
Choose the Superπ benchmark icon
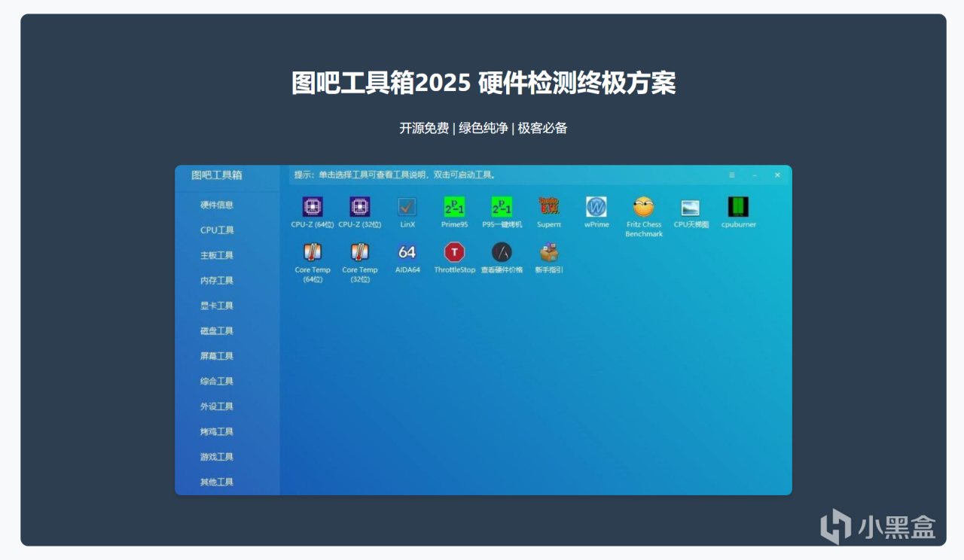tap(549, 207)
